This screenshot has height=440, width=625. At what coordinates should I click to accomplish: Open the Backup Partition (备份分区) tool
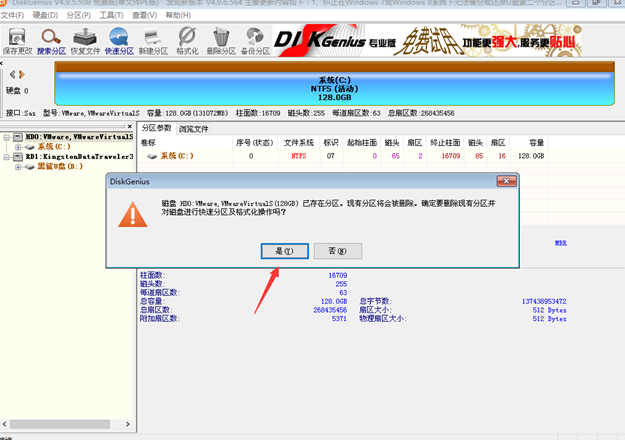tap(255, 41)
